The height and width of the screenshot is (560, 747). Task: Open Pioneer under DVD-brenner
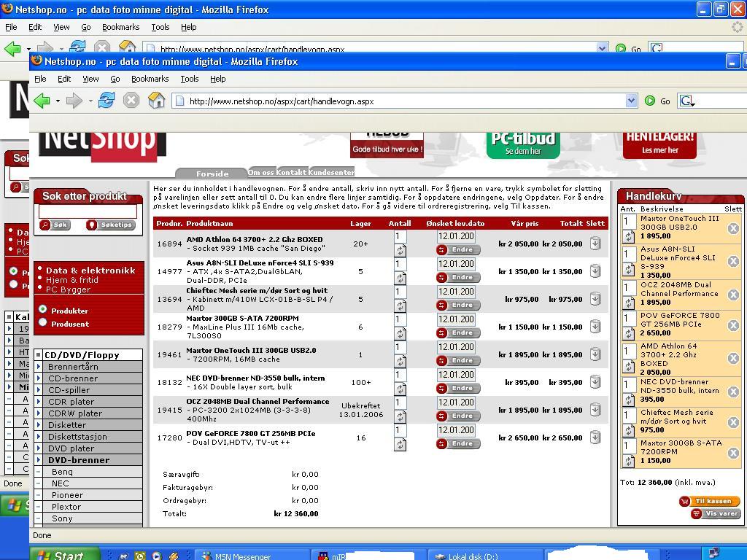[x=67, y=495]
